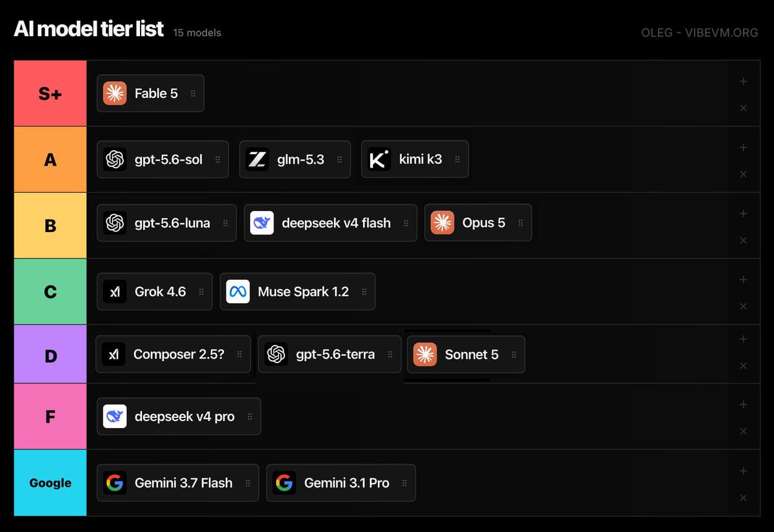Click the Fable 5 starburst logo icon
774x532 pixels.
click(115, 94)
